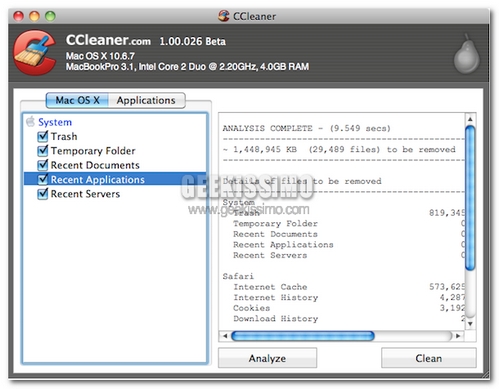Image resolution: width=499 pixels, height=389 pixels.
Task: Disable the Recent Documents checkbox
Action: [43, 165]
